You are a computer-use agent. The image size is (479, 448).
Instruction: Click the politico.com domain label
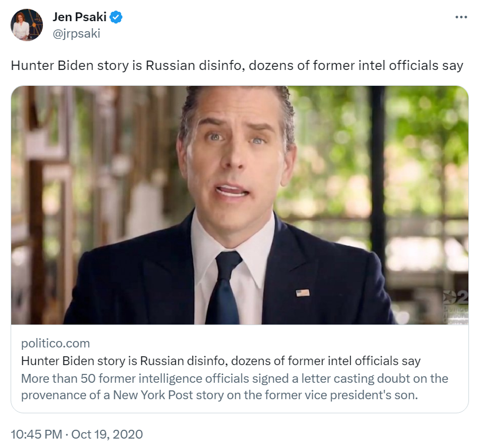click(55, 343)
